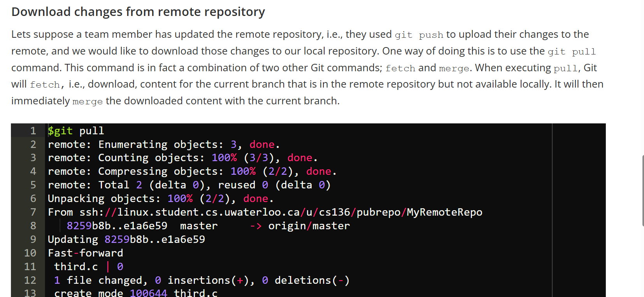Click the page's vertical scrollbar thumb
This screenshot has width=644, height=297.
tap(642, 190)
